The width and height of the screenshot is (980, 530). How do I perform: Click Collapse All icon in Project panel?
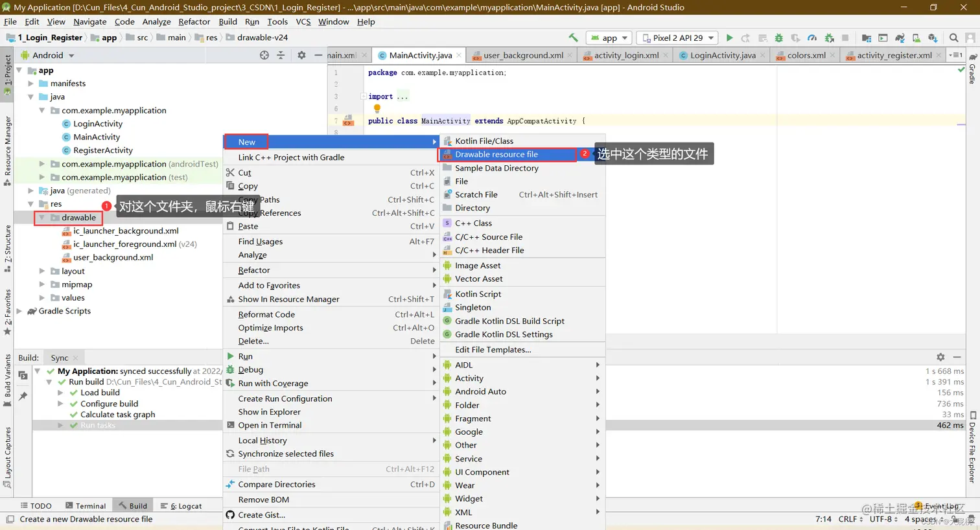click(281, 55)
